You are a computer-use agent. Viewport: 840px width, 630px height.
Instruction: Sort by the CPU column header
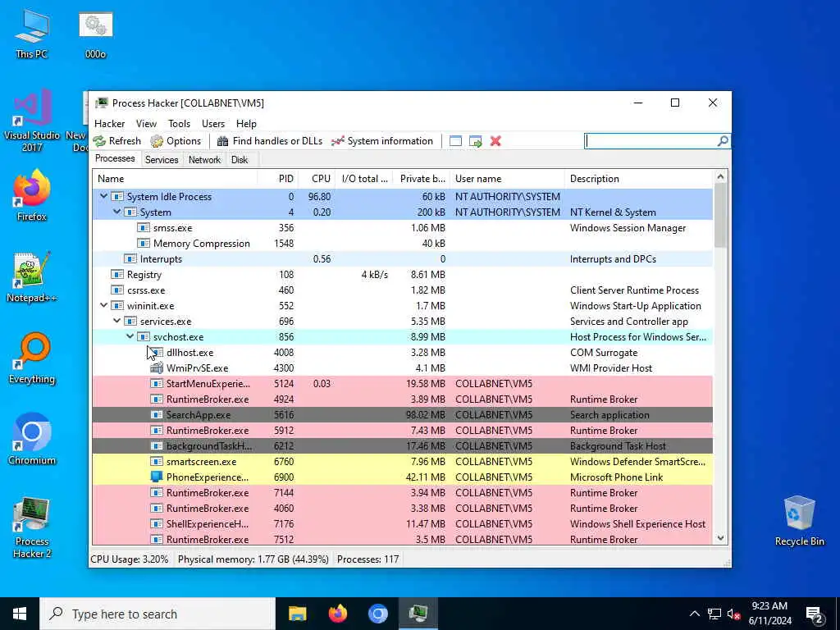tap(317, 178)
